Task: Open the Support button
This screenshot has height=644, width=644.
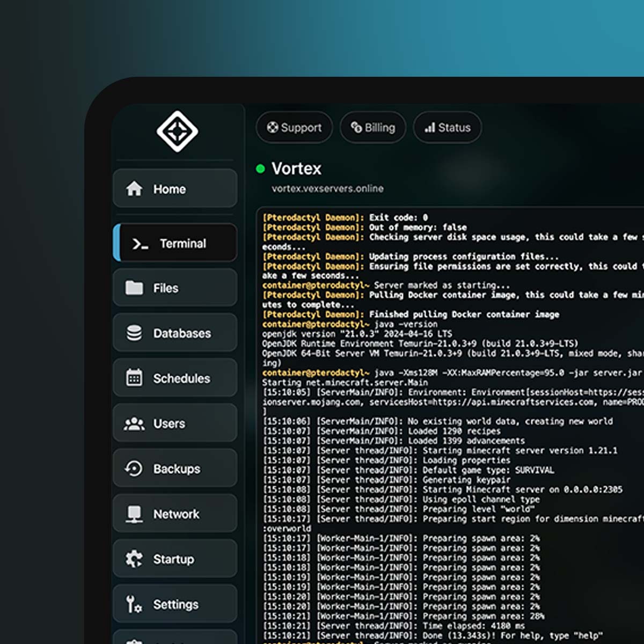Action: [x=294, y=127]
